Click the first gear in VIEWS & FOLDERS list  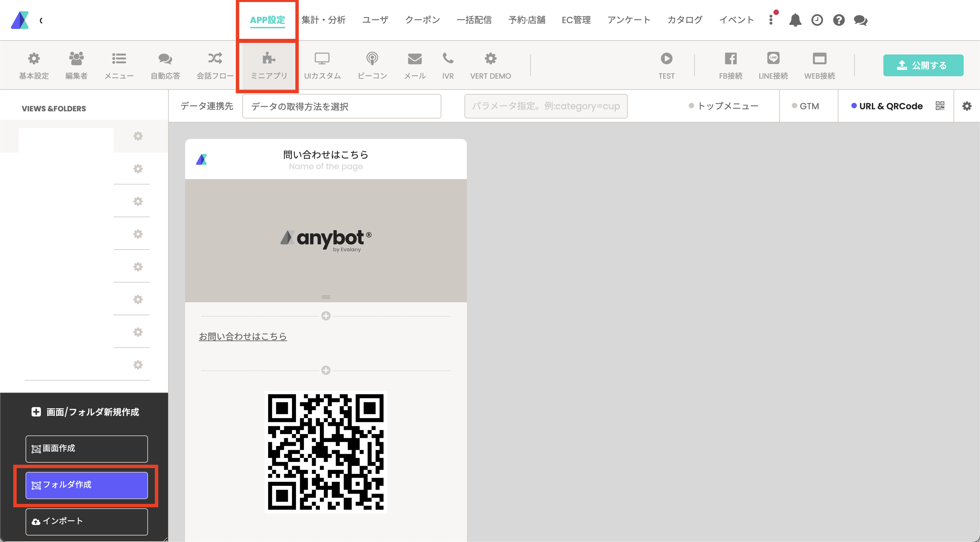pos(138,136)
